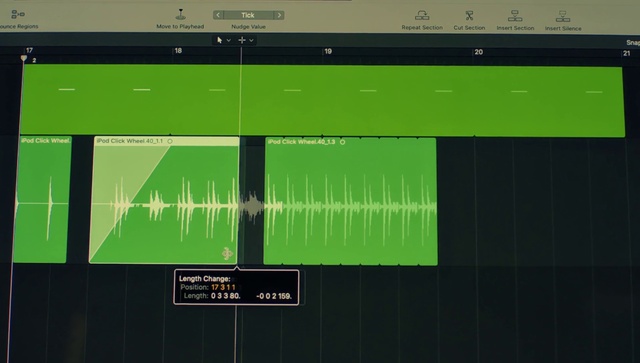This screenshot has width=640, height=363.
Task: Select the pointer tool icon
Action: click(x=220, y=40)
